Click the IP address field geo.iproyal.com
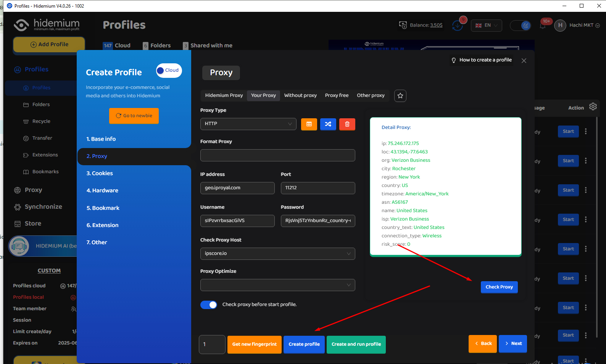This screenshot has width=606, height=364. coord(237,188)
